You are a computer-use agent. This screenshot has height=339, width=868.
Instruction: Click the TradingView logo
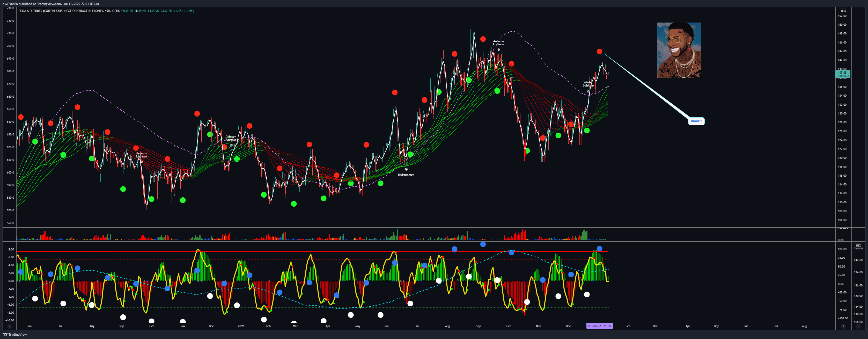(x=15, y=334)
